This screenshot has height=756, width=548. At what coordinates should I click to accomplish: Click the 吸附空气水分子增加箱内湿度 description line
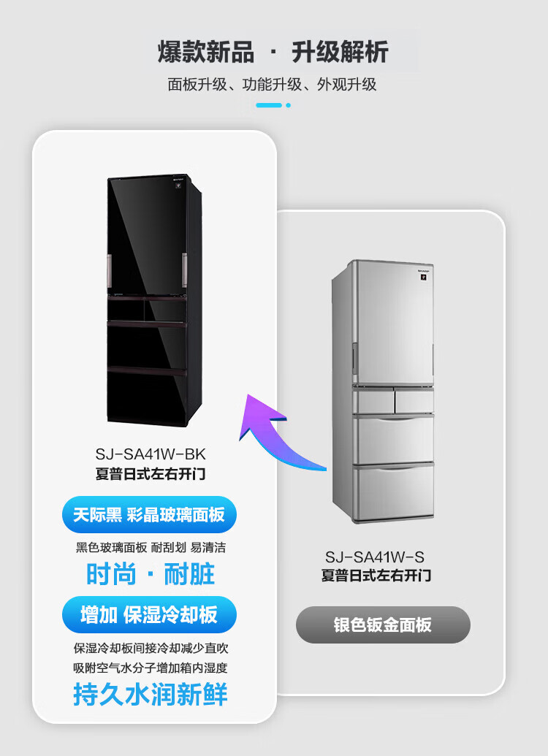pos(151,668)
